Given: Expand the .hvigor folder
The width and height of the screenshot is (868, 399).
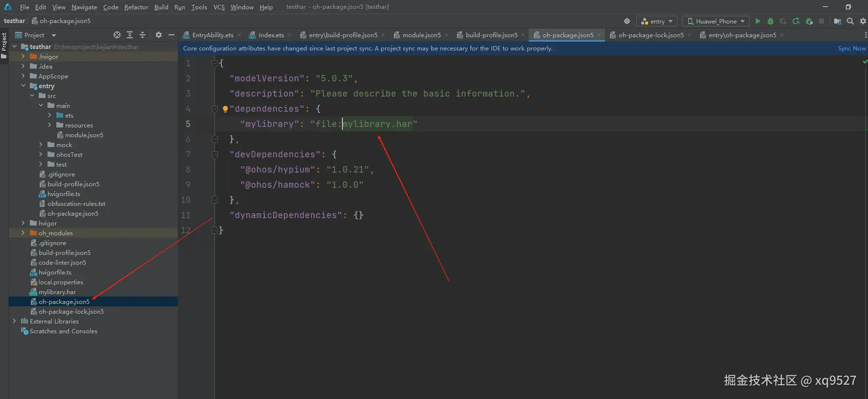Looking at the screenshot, I should coord(23,56).
